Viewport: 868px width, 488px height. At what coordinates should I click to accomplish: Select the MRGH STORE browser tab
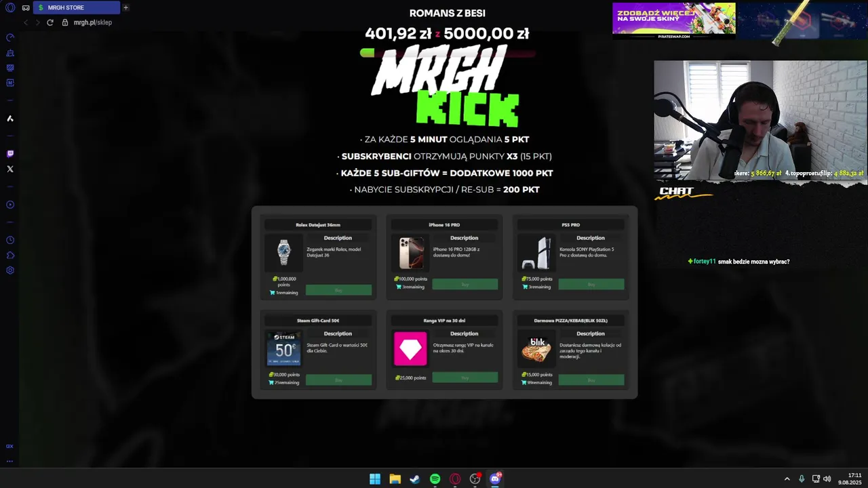tap(77, 7)
